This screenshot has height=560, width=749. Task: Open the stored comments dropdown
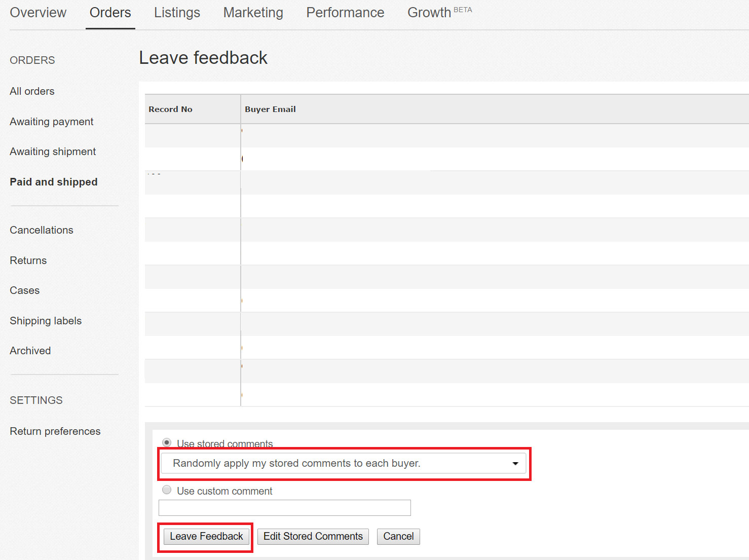point(343,463)
